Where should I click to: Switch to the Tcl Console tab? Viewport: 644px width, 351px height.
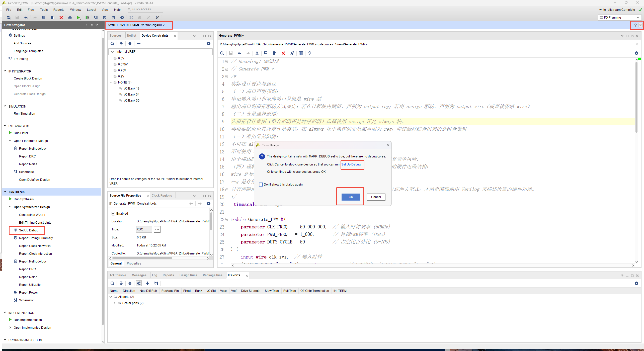click(118, 275)
